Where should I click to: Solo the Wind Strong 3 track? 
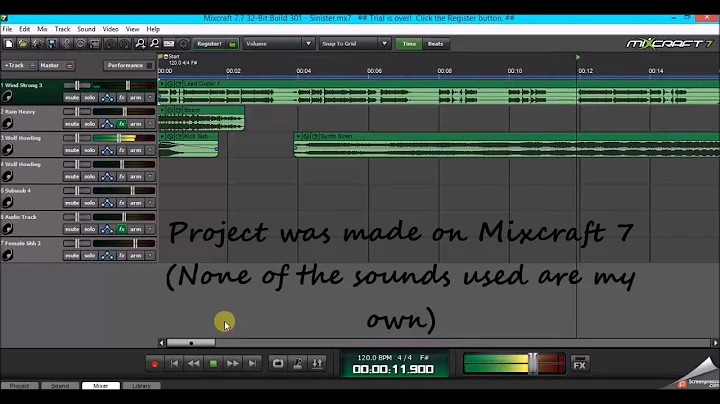pyautogui.click(x=90, y=97)
